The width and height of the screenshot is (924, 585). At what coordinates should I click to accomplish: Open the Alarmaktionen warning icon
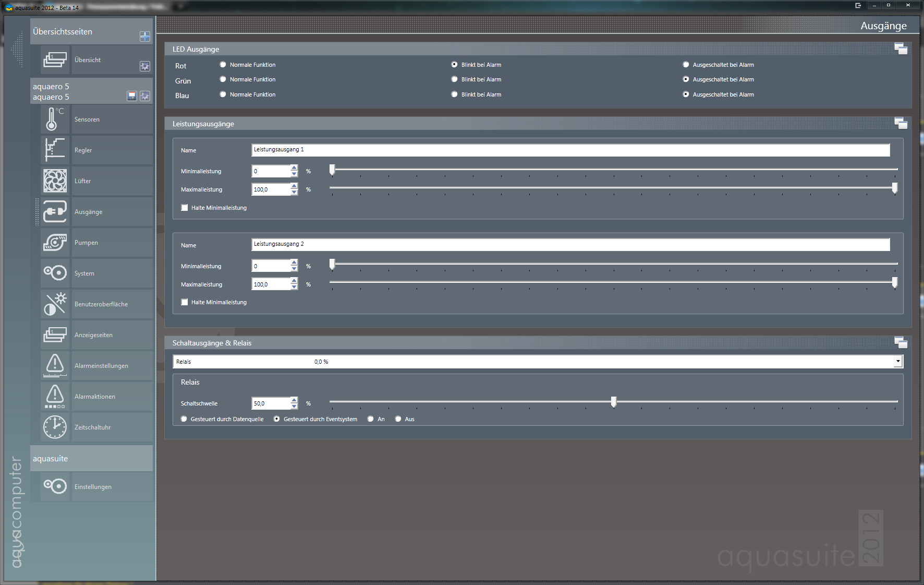(55, 396)
